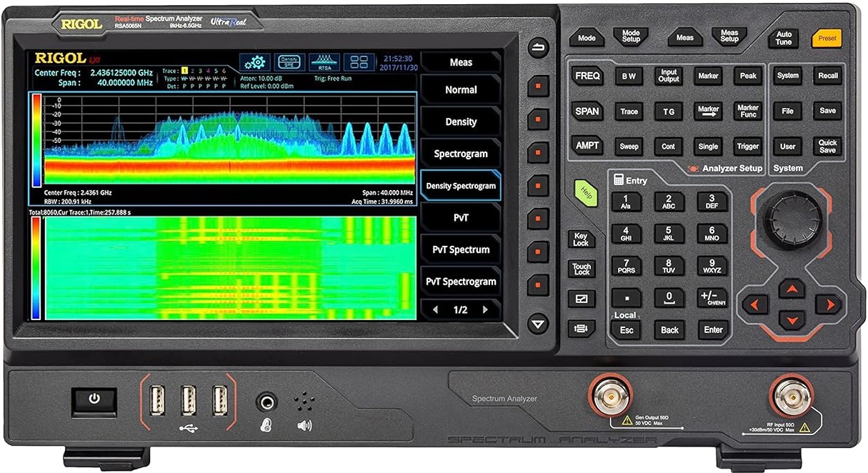This screenshot has height=473, width=868.
Task: Push the Input Output key
Action: point(668,76)
